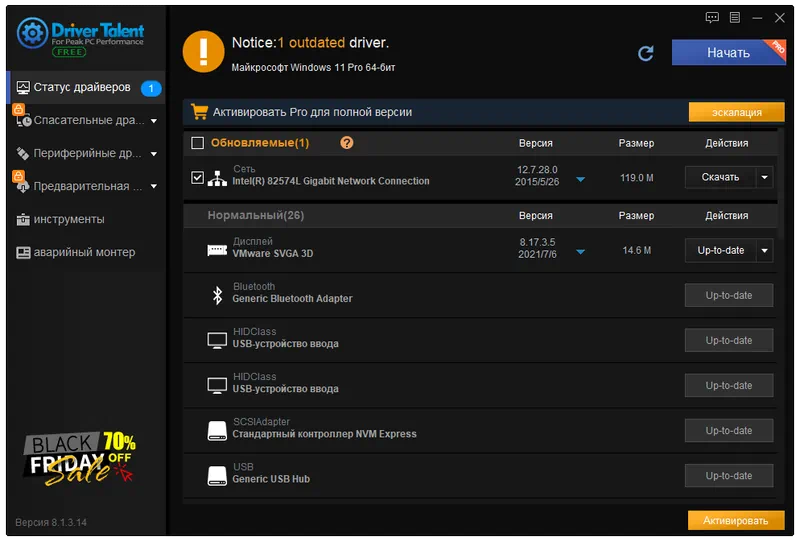The height and width of the screenshot is (542, 800).
Task: Click the 119.0 M size value
Action: tap(636, 178)
